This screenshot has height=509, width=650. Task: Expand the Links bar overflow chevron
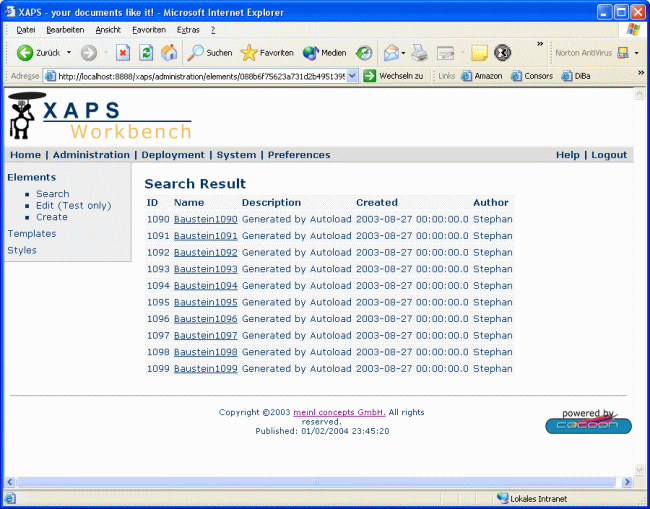click(x=641, y=73)
